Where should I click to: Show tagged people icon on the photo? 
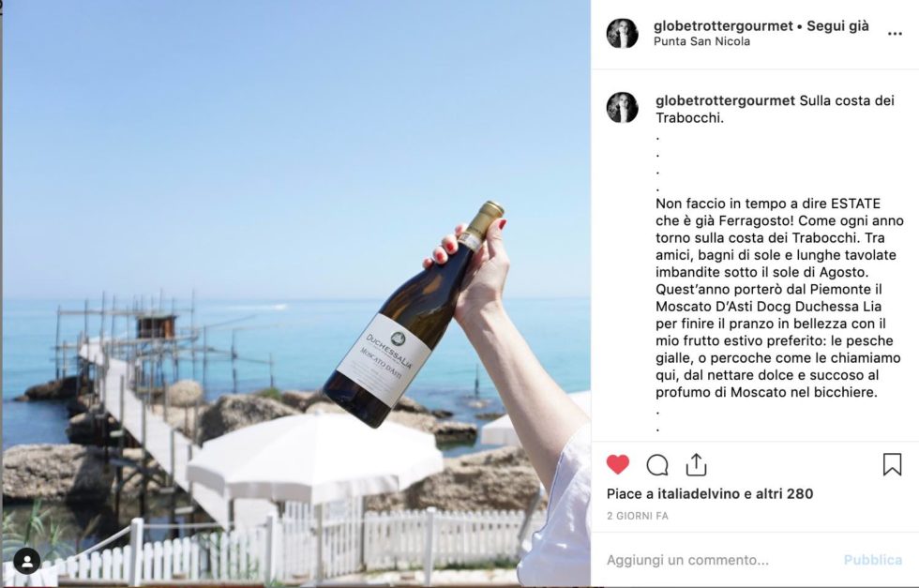pos(27,561)
